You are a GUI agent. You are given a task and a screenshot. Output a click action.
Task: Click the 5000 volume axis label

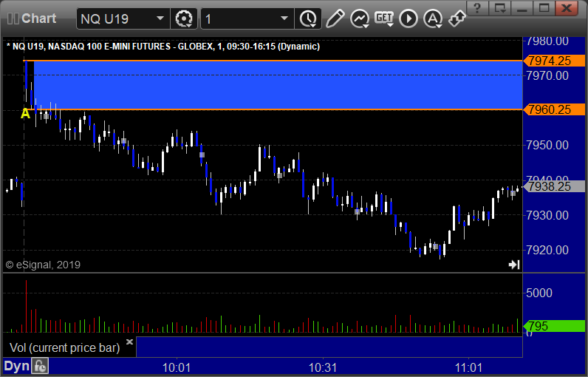(x=539, y=293)
